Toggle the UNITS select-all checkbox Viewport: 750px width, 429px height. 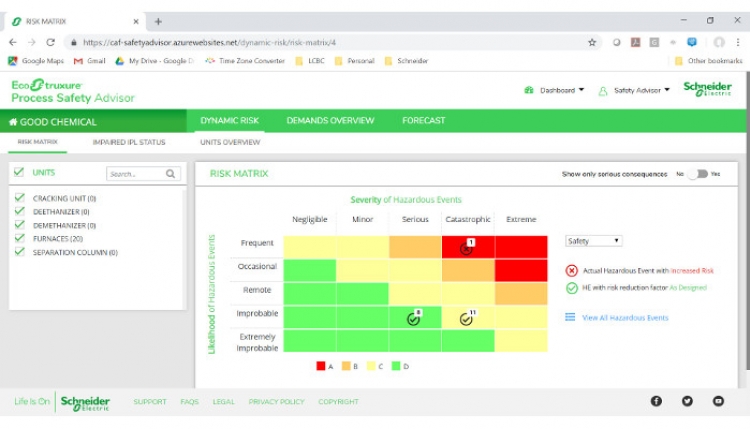point(19,172)
